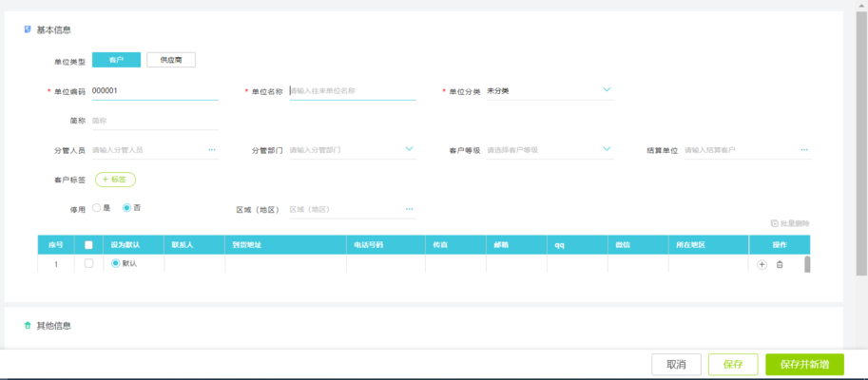This screenshot has width=868, height=380.
Task: Click the 批量删除 batch delete icon
Action: 775,223
